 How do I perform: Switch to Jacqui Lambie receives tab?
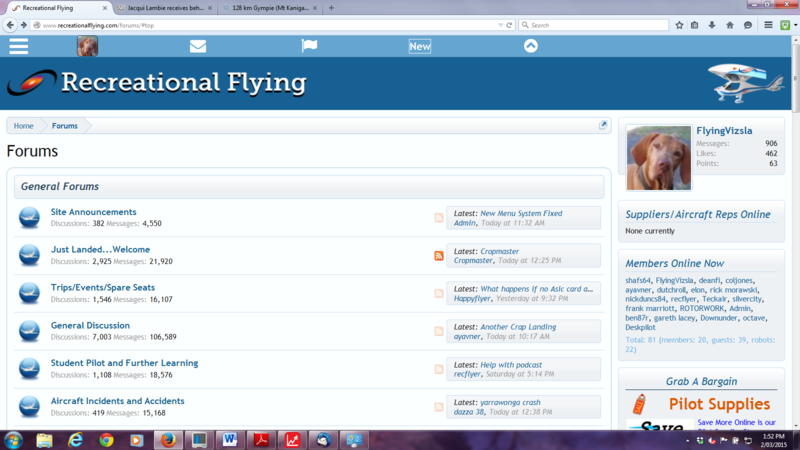[164, 8]
